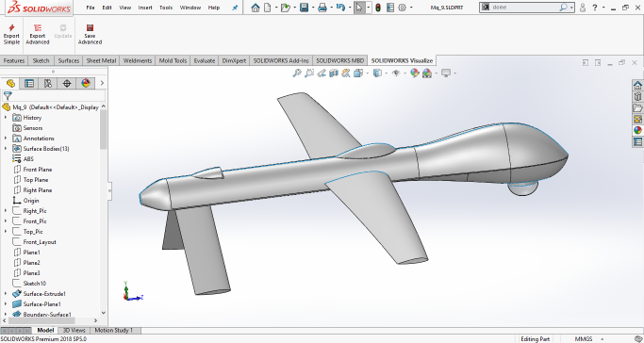Image resolution: width=644 pixels, height=343 pixels.
Task: Open the File menu
Action: tap(91, 8)
